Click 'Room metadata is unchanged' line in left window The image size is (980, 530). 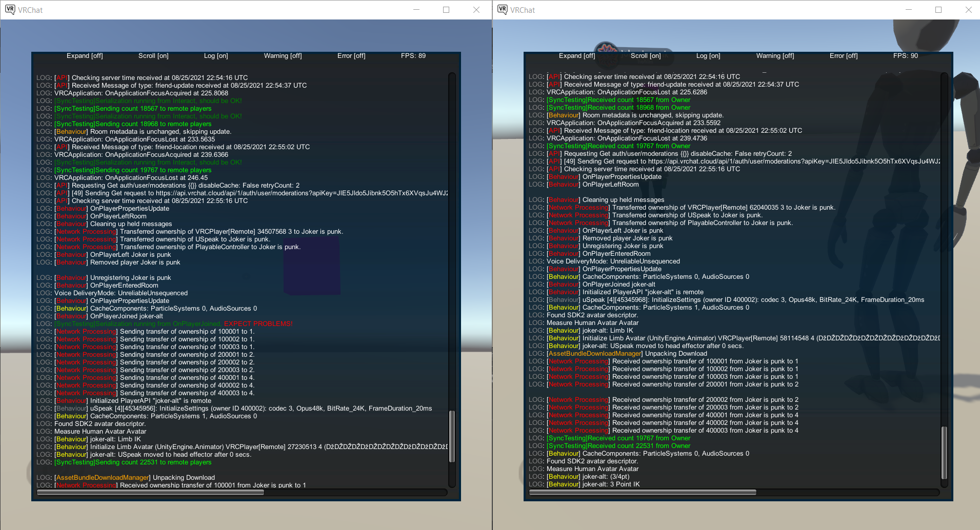click(x=134, y=132)
